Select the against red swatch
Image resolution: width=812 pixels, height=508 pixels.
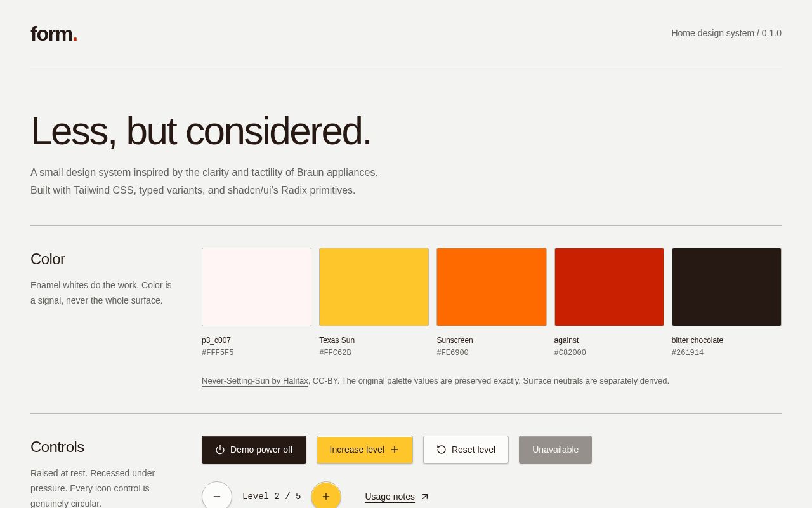click(609, 287)
